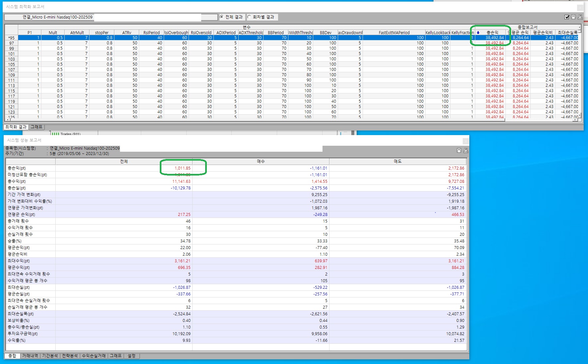Click the grid's vertical scrollbar up arrow
The width and height of the screenshot is (588, 364).
point(580,27)
